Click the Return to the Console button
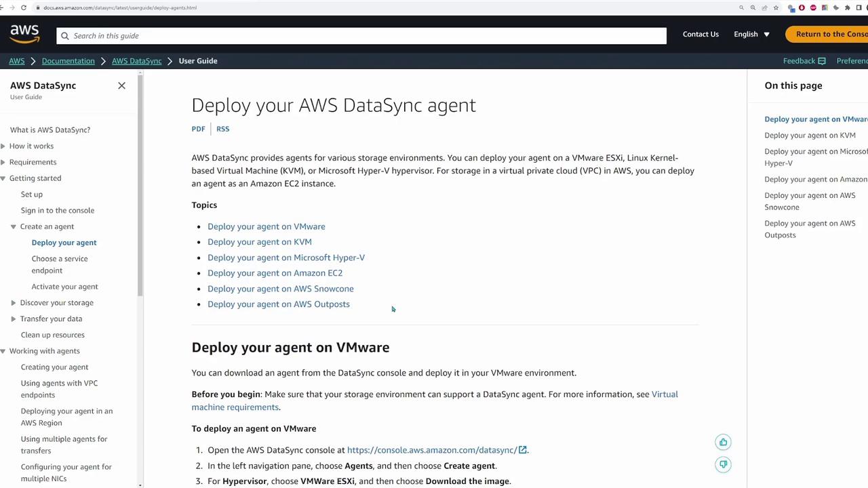868x488 pixels. 829,34
